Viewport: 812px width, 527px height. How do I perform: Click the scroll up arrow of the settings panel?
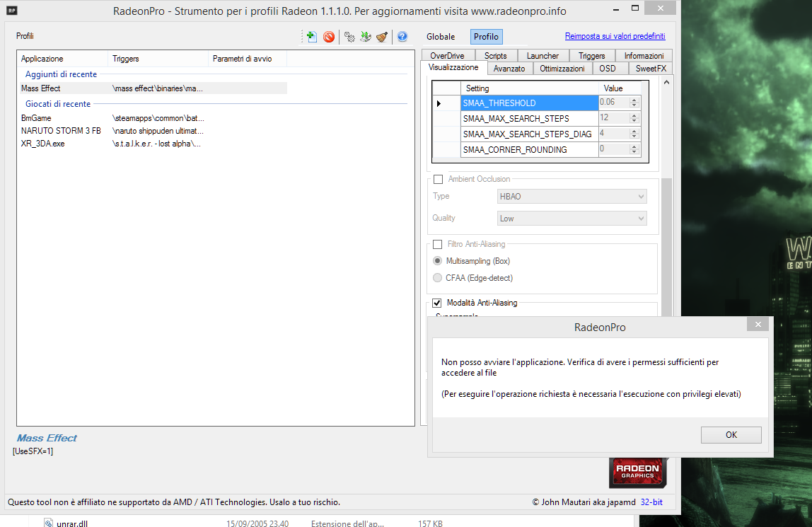666,82
